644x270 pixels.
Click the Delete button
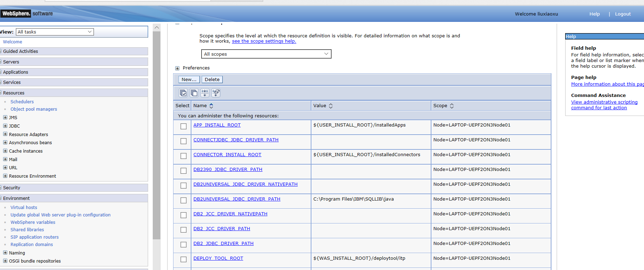pos(212,80)
